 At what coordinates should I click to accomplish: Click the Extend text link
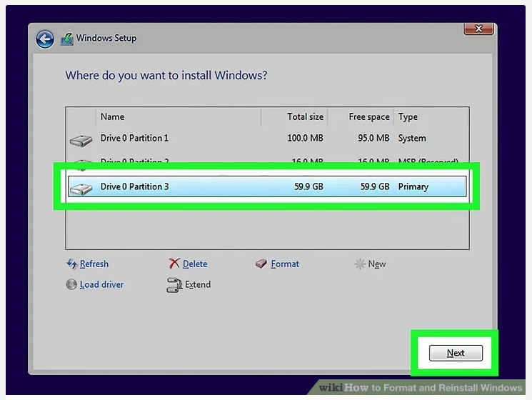(x=198, y=284)
